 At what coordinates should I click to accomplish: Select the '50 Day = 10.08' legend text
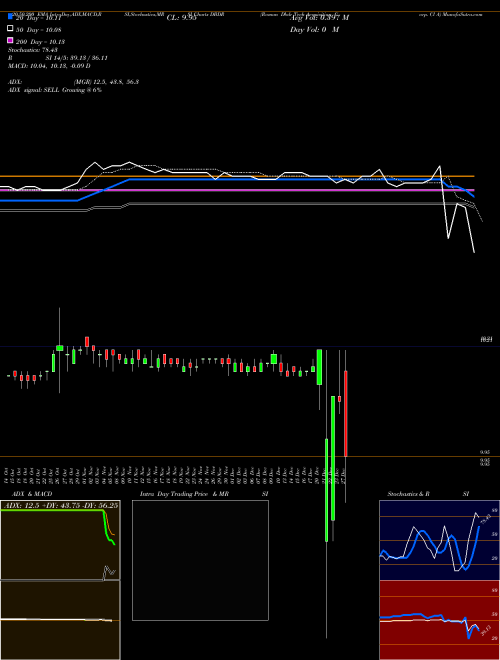point(38,30)
